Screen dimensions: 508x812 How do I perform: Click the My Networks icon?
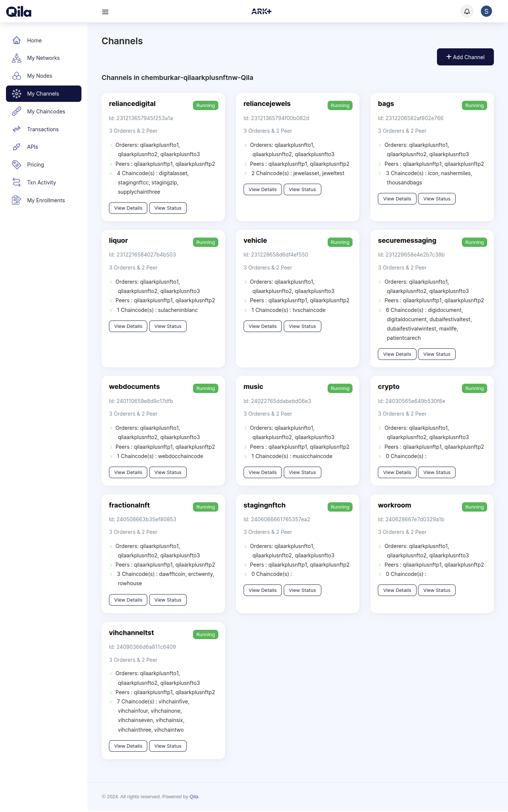pyautogui.click(x=16, y=58)
